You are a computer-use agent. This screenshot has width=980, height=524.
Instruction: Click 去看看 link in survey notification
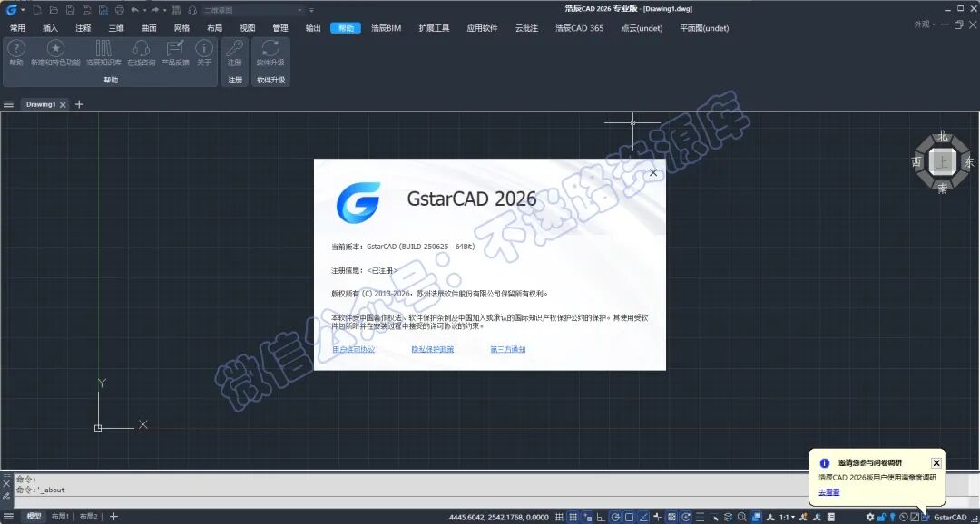tap(829, 492)
